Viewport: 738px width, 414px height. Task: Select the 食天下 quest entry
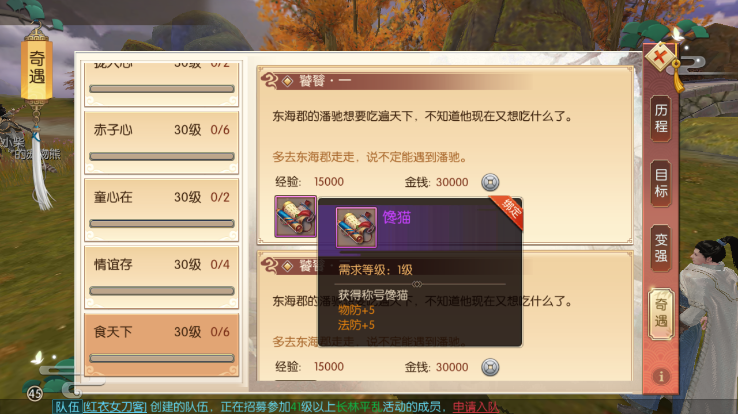click(161, 344)
